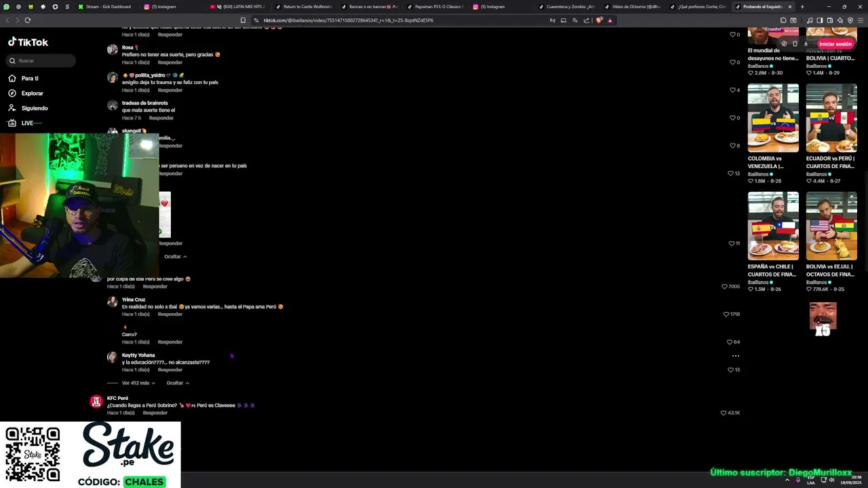Click the Iniciar sesión button
The width and height of the screenshot is (868, 488).
coord(835,44)
